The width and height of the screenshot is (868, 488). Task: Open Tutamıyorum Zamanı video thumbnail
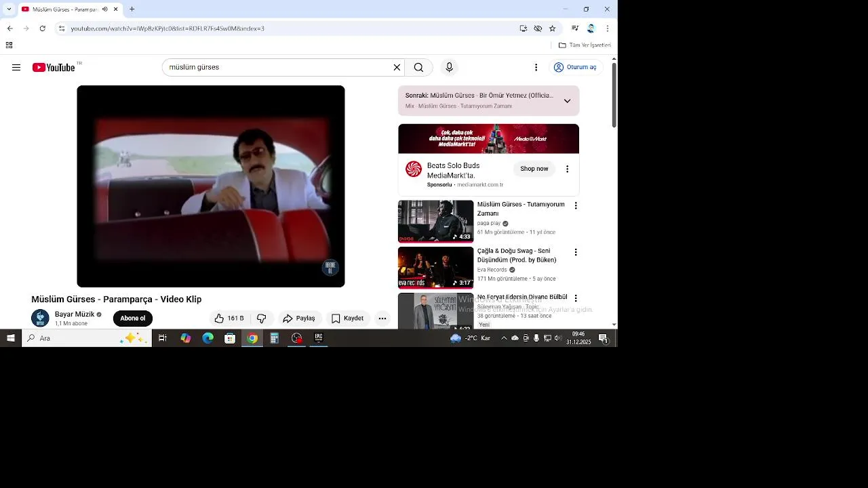[x=435, y=221]
